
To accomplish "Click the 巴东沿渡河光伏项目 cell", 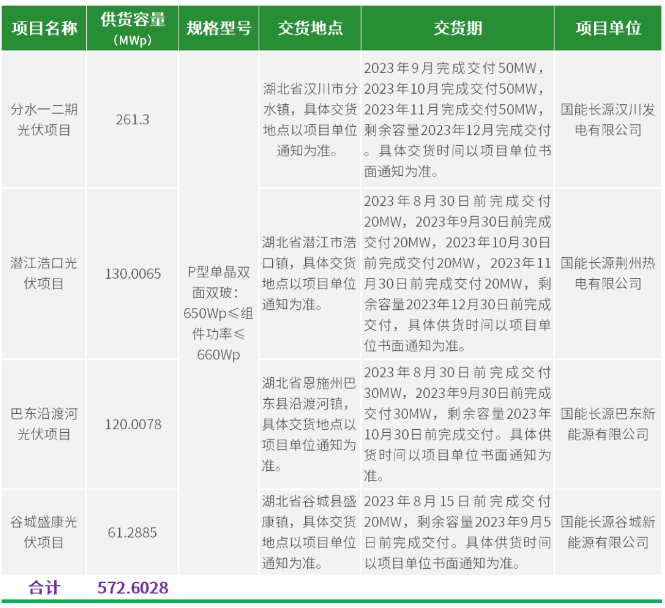I will tap(44, 423).
